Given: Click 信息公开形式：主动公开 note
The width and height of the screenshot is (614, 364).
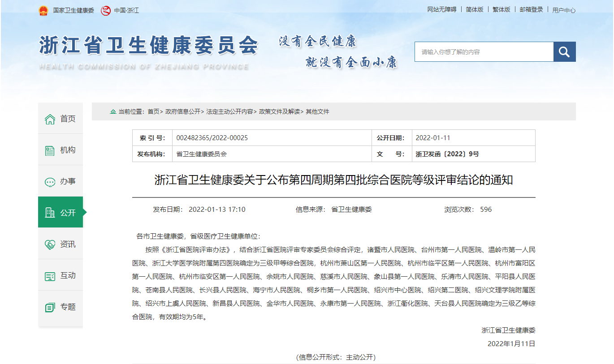Looking at the screenshot, I should (x=336, y=357).
